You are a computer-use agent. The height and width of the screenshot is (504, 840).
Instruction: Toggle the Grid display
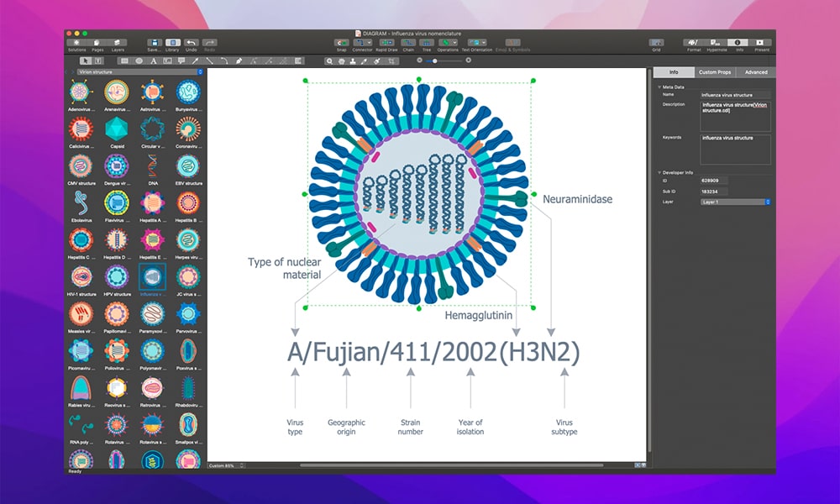tap(656, 42)
